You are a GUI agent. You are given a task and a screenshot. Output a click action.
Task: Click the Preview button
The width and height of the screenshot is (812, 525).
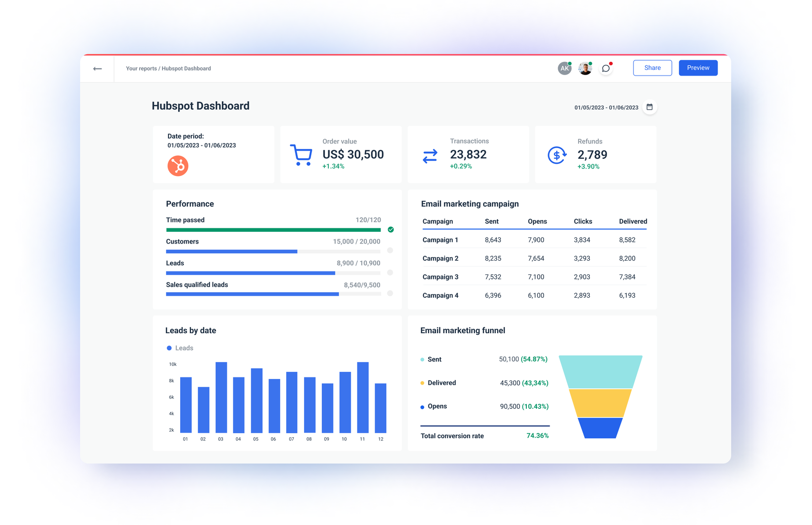(698, 67)
